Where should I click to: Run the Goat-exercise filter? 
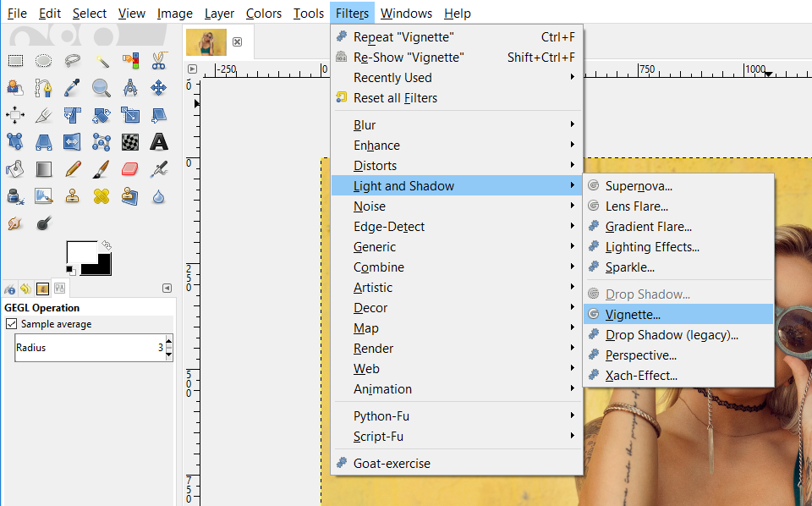pos(391,464)
